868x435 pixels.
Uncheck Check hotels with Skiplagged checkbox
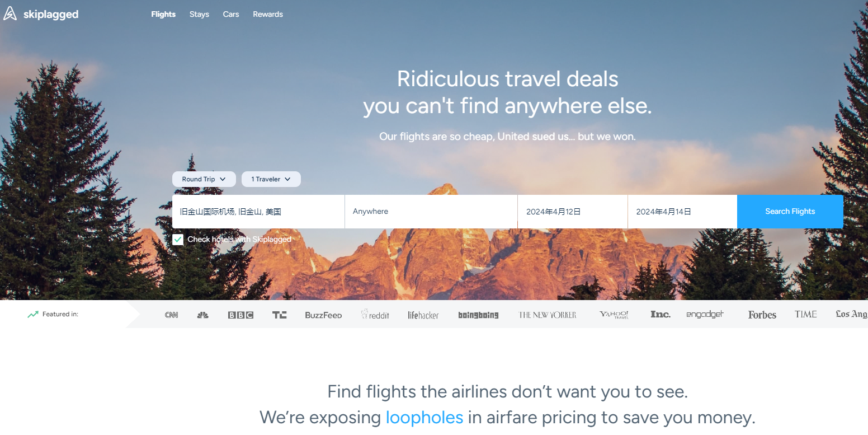[178, 240]
